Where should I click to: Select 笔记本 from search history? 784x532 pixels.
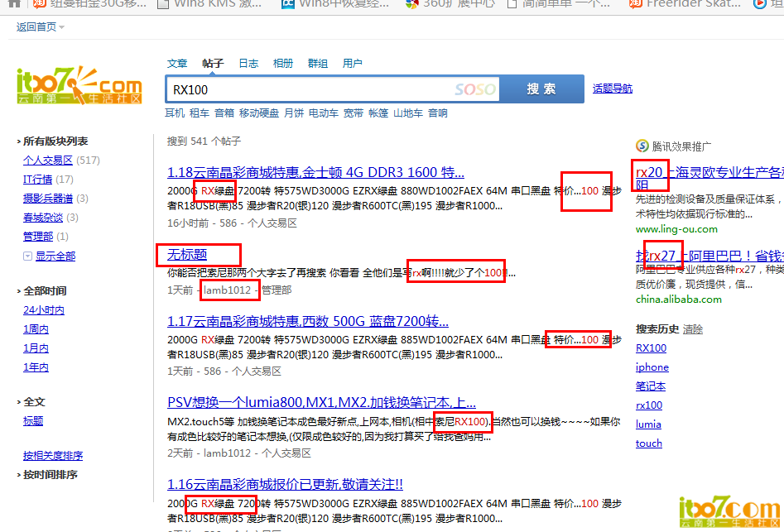tap(651, 386)
